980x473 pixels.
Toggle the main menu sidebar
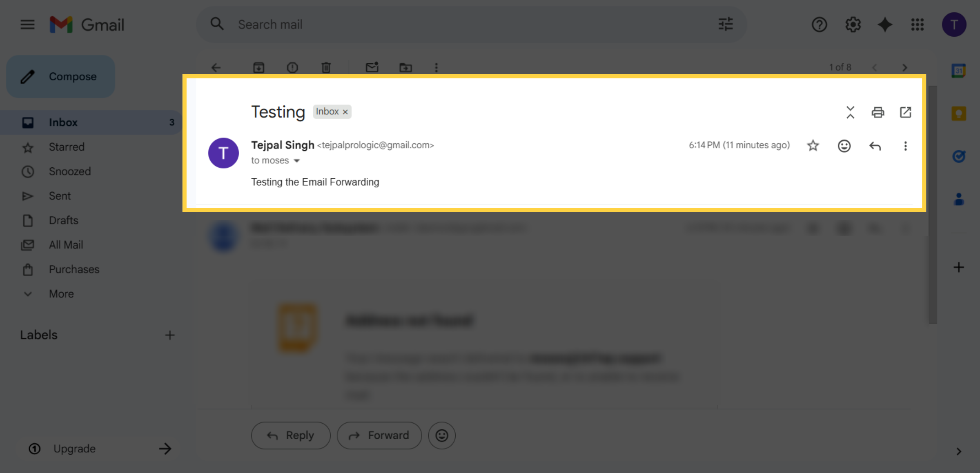pyautogui.click(x=27, y=24)
